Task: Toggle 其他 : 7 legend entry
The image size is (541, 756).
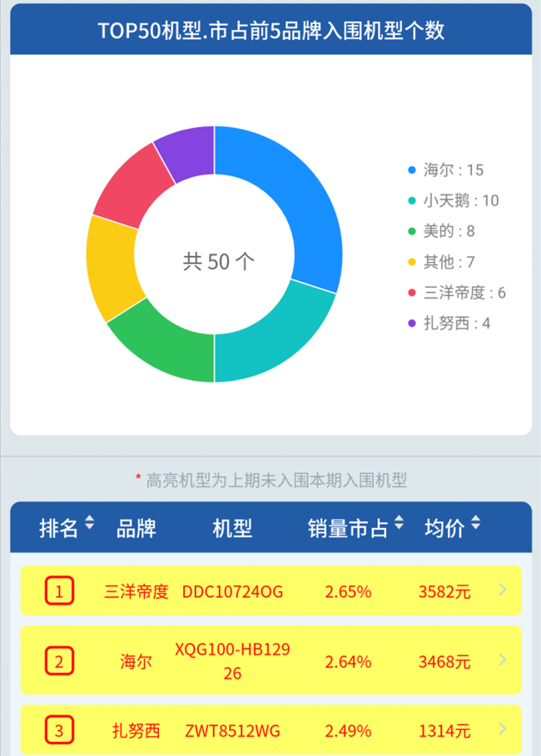Action: pyautogui.click(x=441, y=262)
